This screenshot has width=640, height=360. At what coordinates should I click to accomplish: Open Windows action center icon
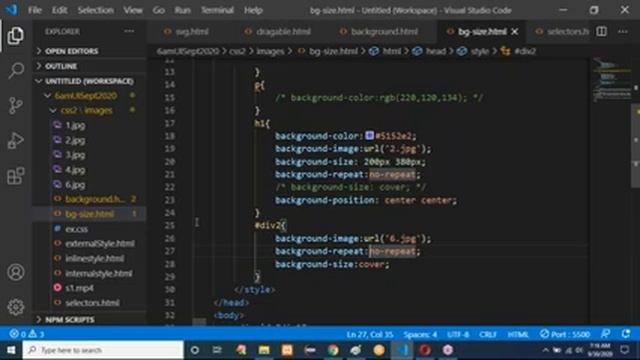(624, 350)
